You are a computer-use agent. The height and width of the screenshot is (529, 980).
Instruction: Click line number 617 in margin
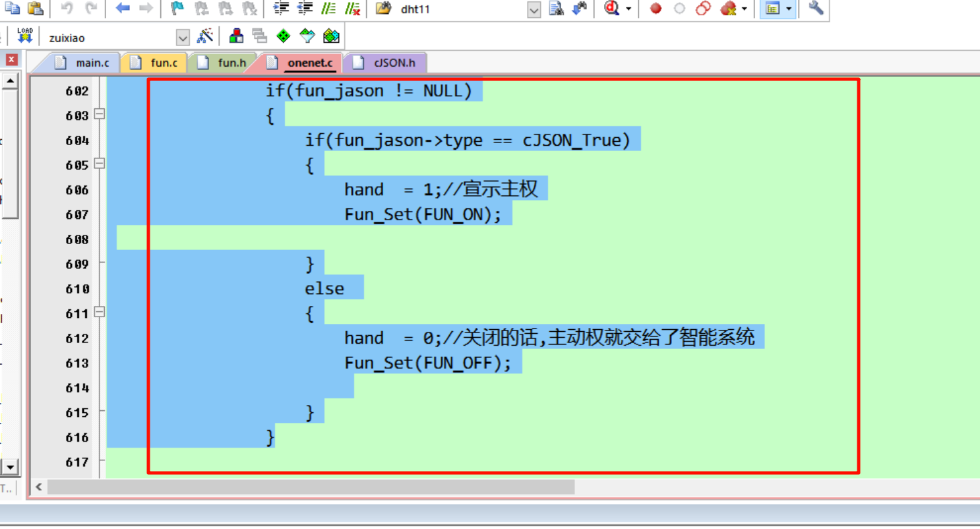(77, 462)
